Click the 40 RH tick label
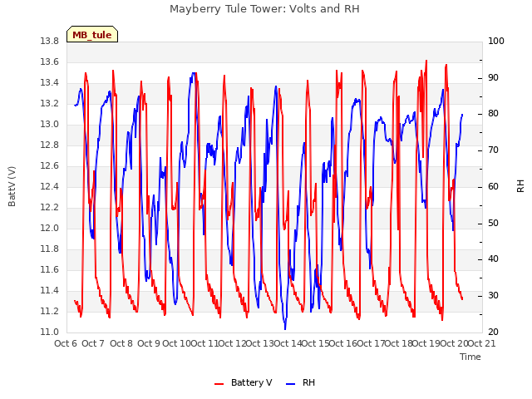The image size is (532, 399). click(x=493, y=259)
